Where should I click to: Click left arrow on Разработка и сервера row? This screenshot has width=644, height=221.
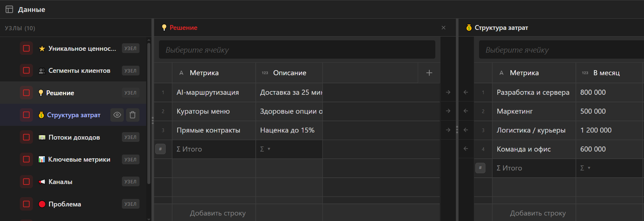[x=466, y=92]
